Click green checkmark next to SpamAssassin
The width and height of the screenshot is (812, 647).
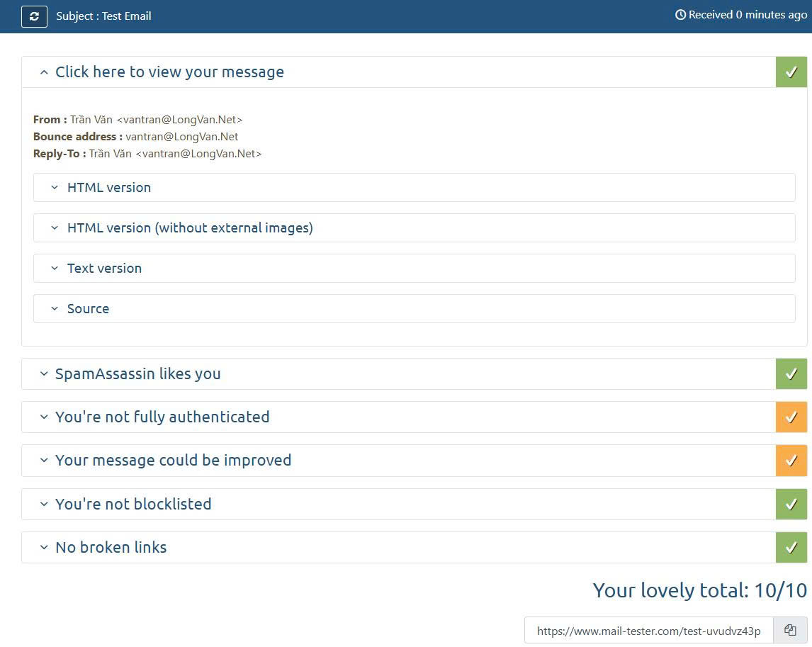click(791, 374)
